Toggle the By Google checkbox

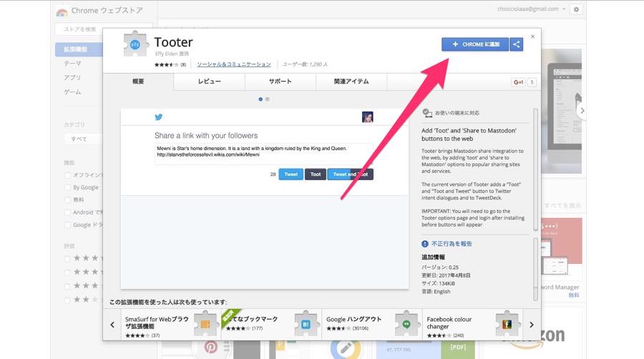(67, 187)
